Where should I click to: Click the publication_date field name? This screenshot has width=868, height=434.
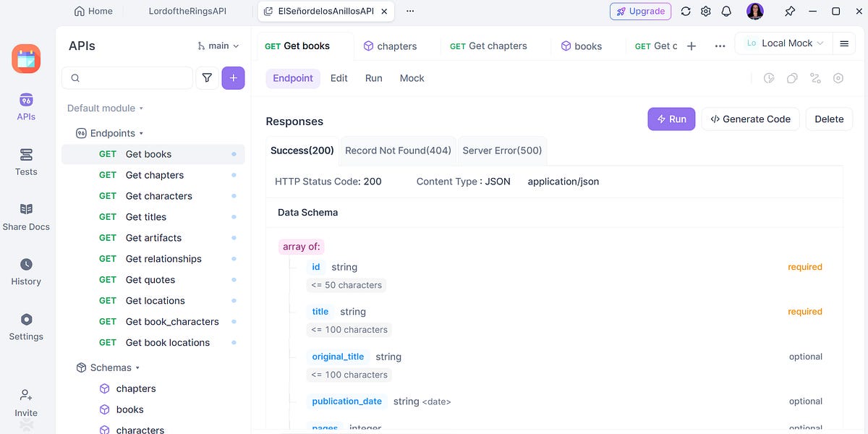pyautogui.click(x=347, y=401)
